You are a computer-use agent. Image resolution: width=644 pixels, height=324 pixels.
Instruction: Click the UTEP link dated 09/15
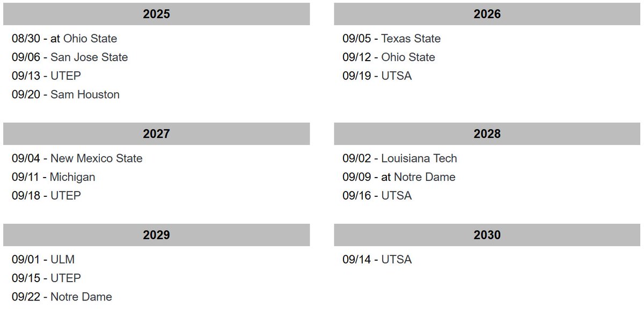[x=65, y=278]
